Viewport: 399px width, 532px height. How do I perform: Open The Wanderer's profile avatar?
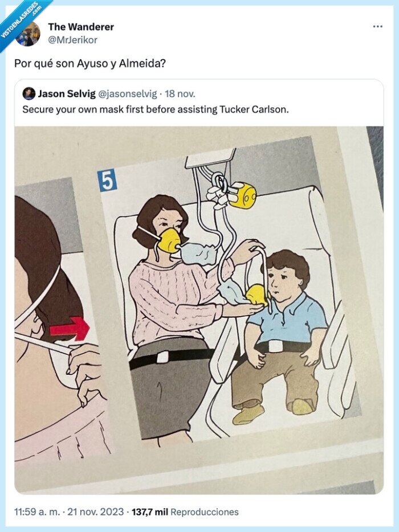coord(27,34)
